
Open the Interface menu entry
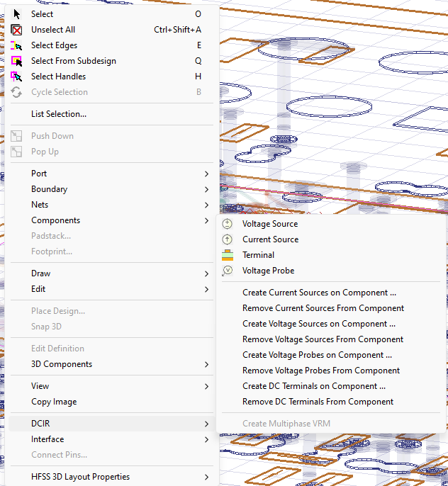111,439
